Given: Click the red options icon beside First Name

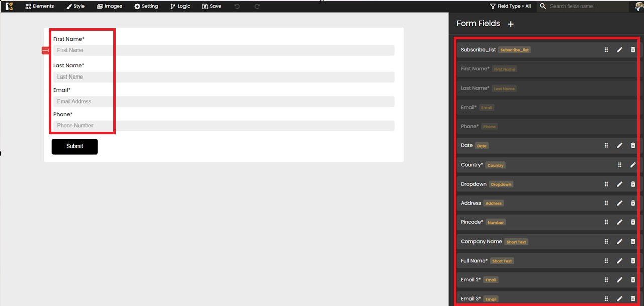Looking at the screenshot, I should (x=45, y=50).
